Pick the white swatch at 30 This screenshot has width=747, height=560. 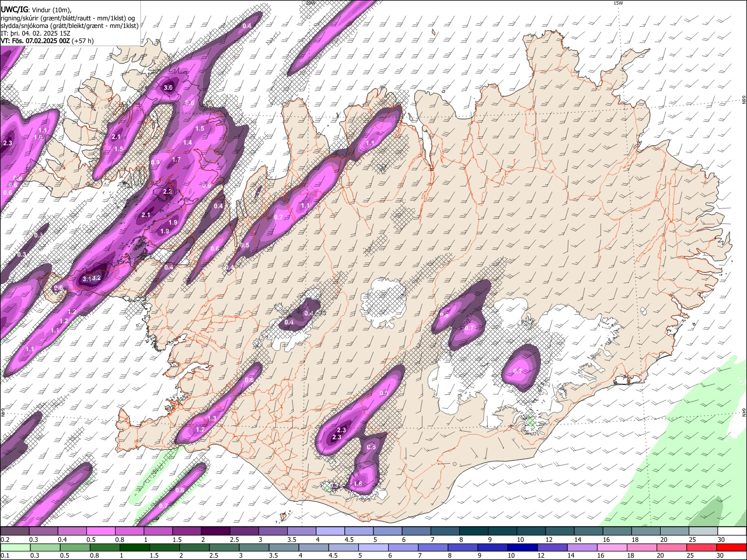click(732, 531)
